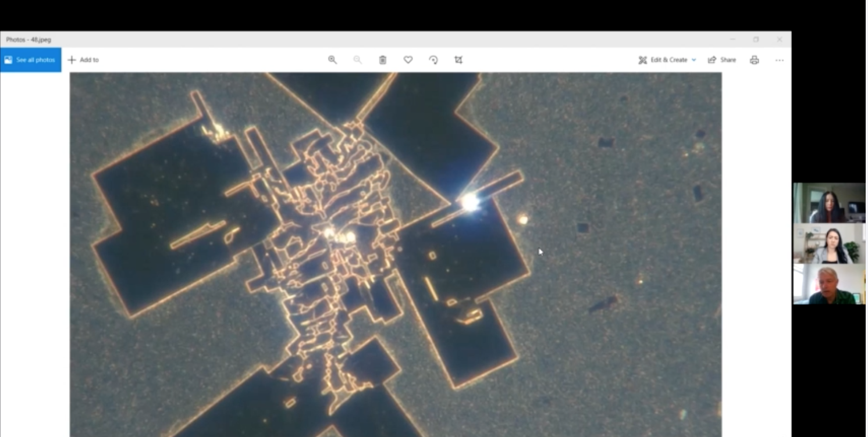Screen dimensions: 868x437
Task: Click the Share button
Action: click(x=722, y=60)
